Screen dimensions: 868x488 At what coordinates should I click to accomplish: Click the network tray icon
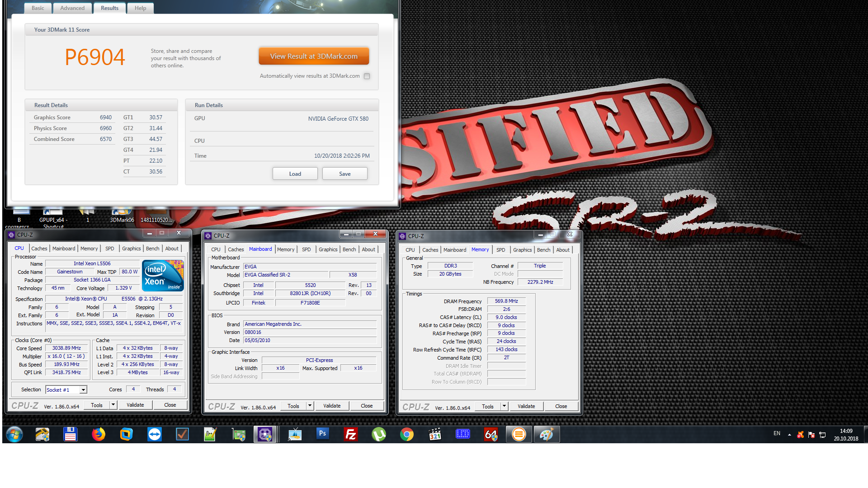822,435
